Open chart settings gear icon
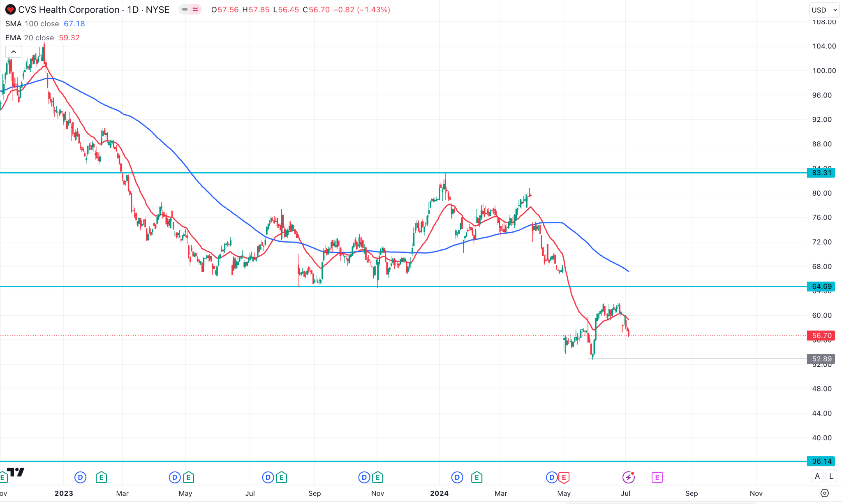The width and height of the screenshot is (842, 504). coord(825,493)
